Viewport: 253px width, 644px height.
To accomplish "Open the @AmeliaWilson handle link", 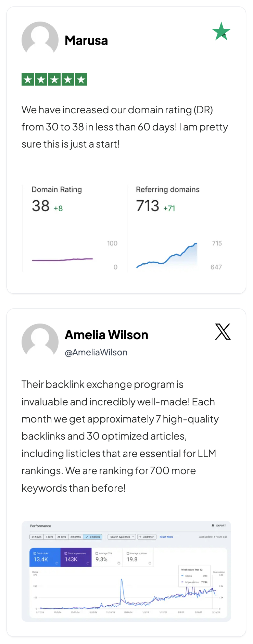I will point(96,352).
